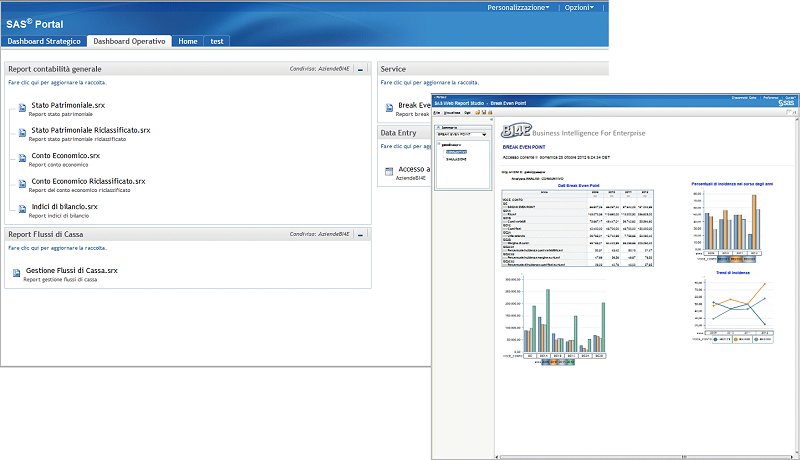The height and width of the screenshot is (460, 800).
Task: Click the Conto Economico.srx report icon
Action: (22, 158)
